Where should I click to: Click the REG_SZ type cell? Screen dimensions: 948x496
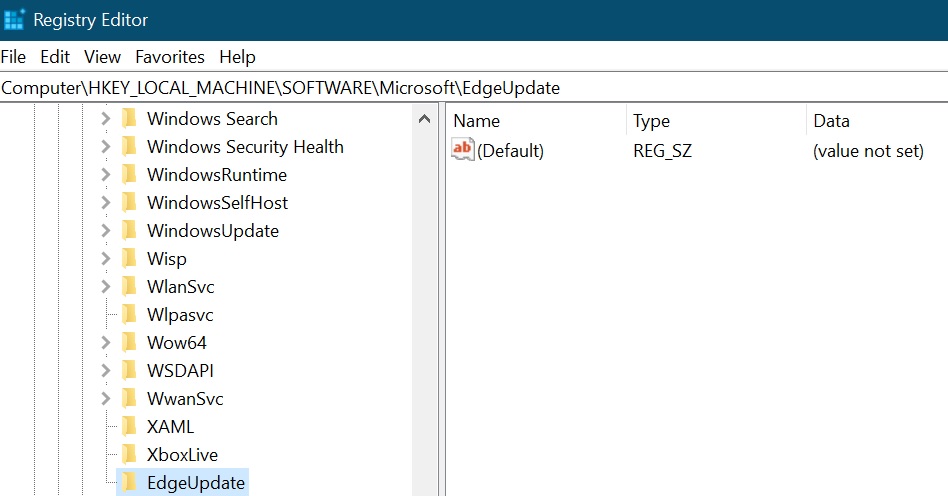662,151
